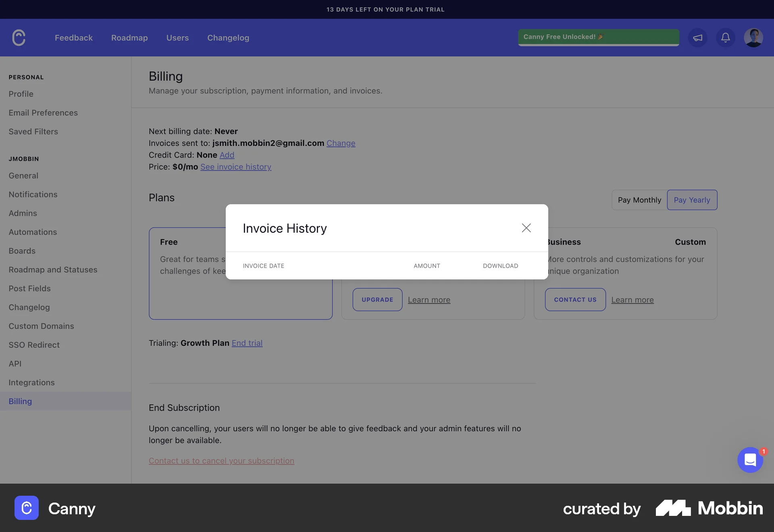774x532 pixels.
Task: Open See invoice history link
Action: (x=236, y=167)
